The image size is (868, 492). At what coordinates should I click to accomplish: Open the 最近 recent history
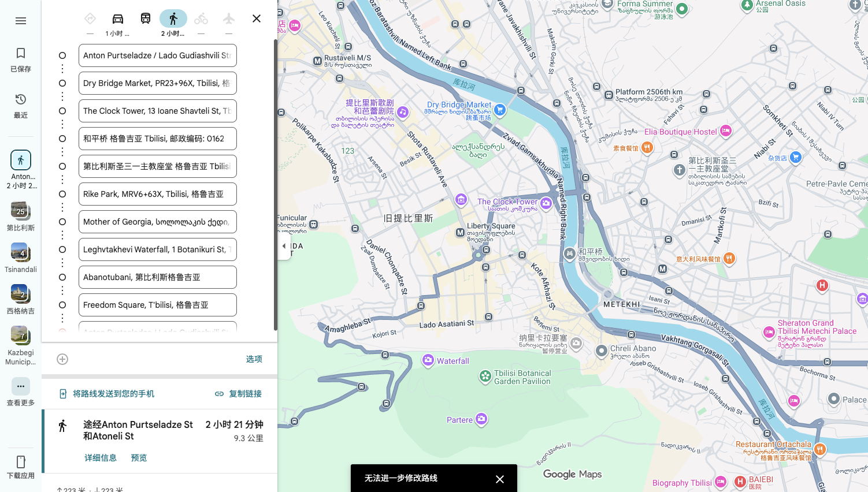point(21,106)
